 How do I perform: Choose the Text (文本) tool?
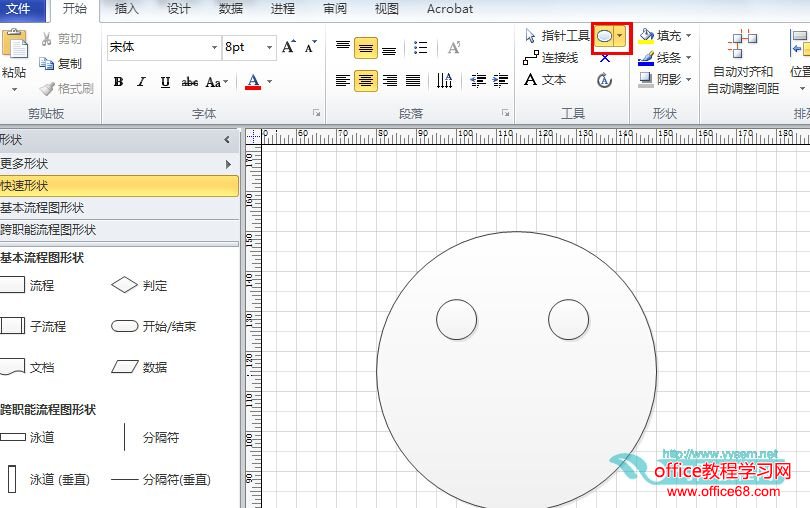545,80
